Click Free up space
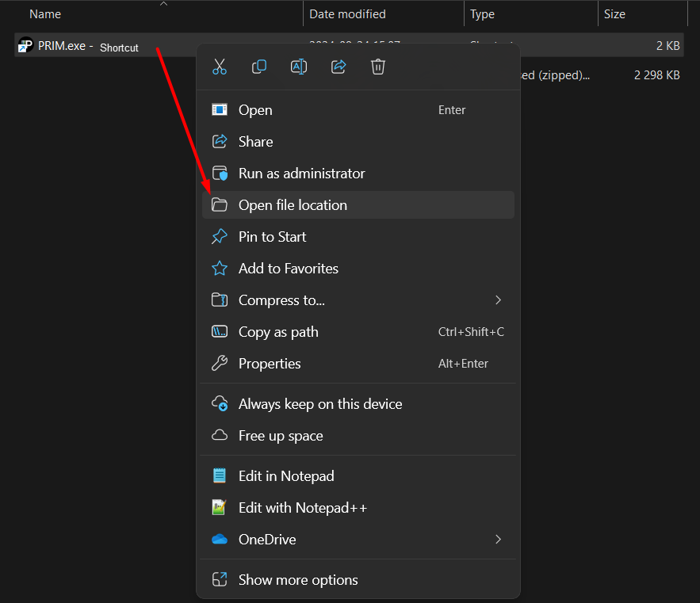700x603 pixels. click(281, 436)
